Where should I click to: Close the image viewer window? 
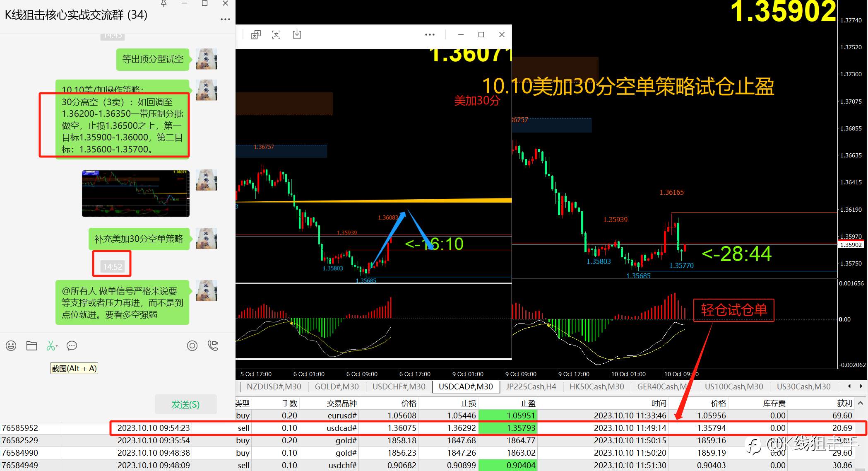(x=502, y=35)
